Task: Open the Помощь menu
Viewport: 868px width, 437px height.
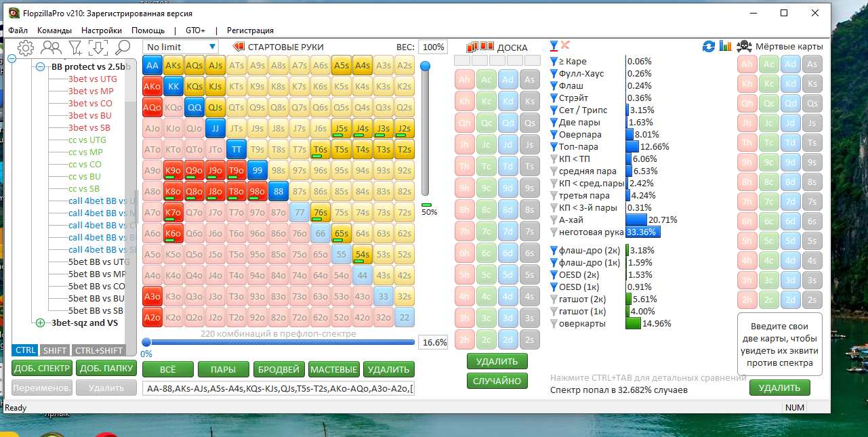Action: pos(148,30)
